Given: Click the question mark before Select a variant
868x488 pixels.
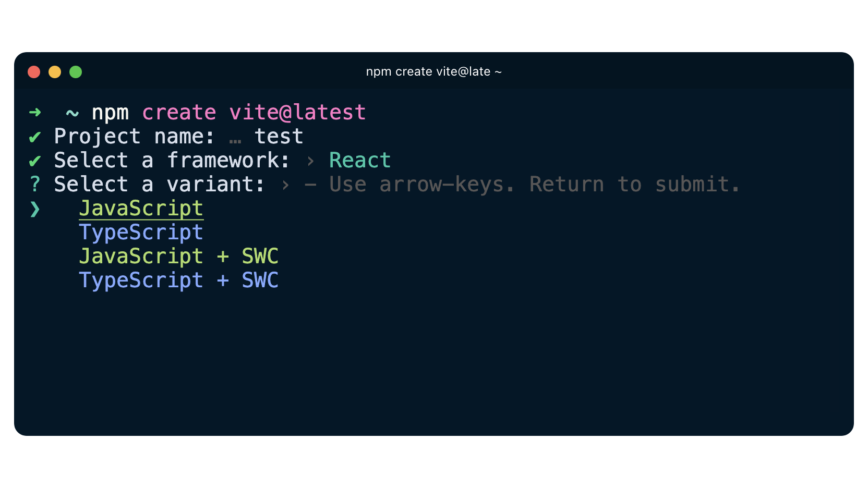Looking at the screenshot, I should [x=35, y=184].
